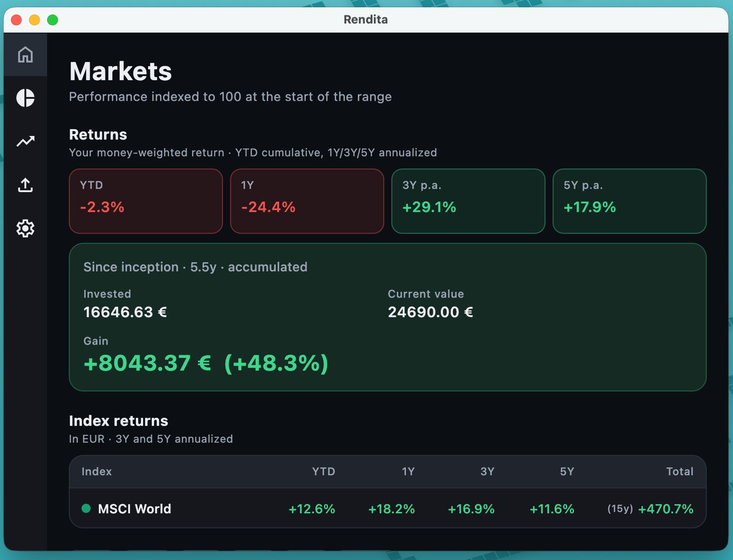Viewport: 733px width, 560px height.
Task: Click the YTD column header in index table
Action: click(x=323, y=472)
